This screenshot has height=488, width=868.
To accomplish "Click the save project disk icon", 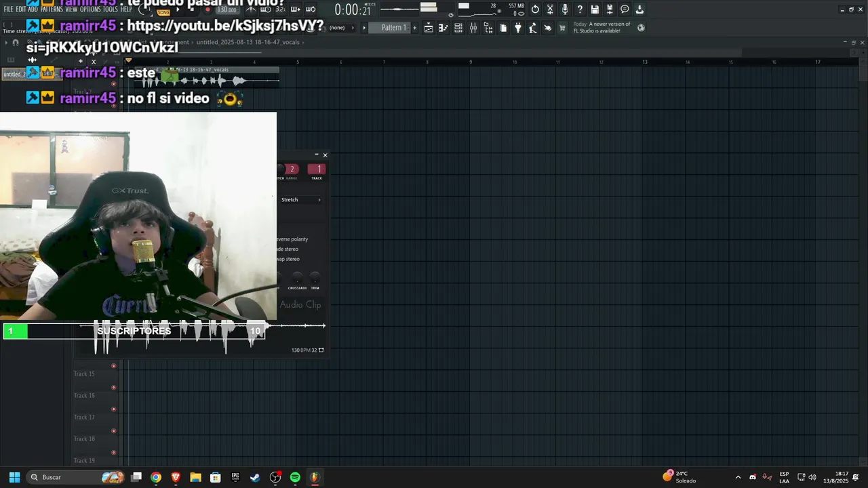I will (595, 9).
